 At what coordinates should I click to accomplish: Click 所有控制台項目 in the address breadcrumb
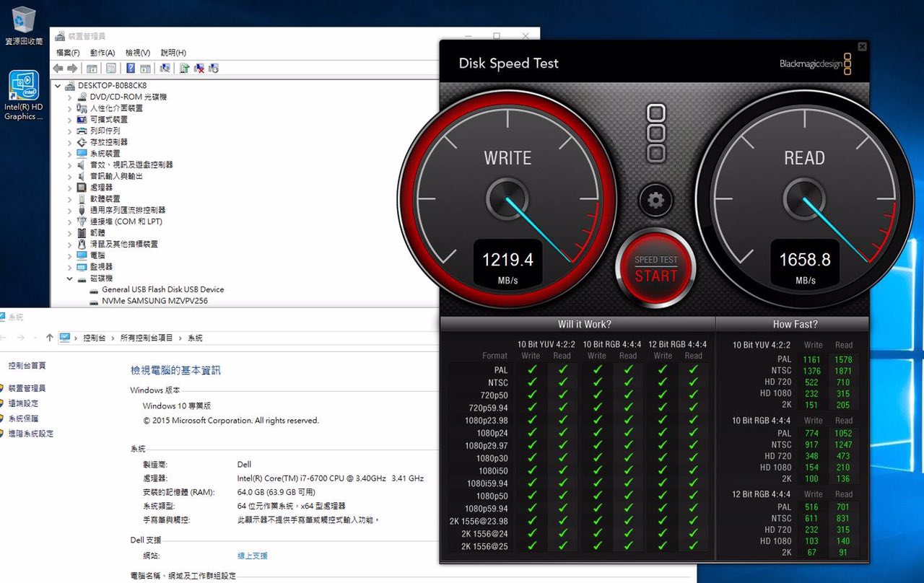pyautogui.click(x=147, y=338)
